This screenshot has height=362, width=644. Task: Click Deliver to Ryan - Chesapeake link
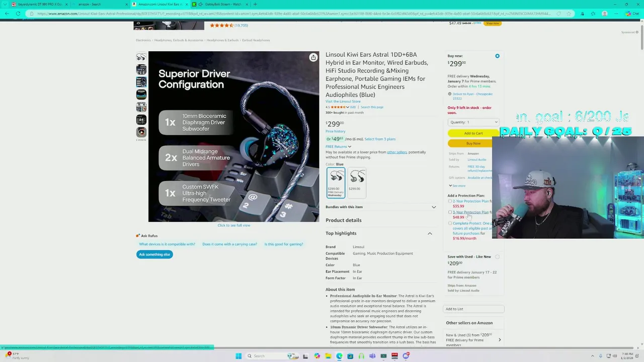[472, 96]
